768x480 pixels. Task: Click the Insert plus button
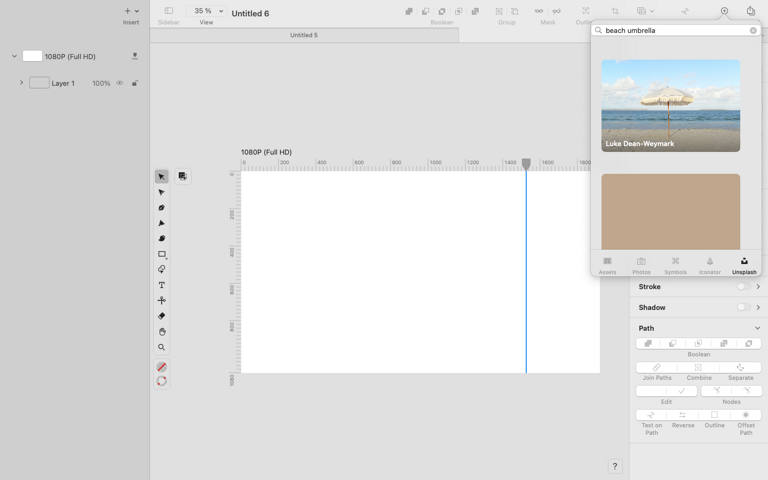point(127,11)
